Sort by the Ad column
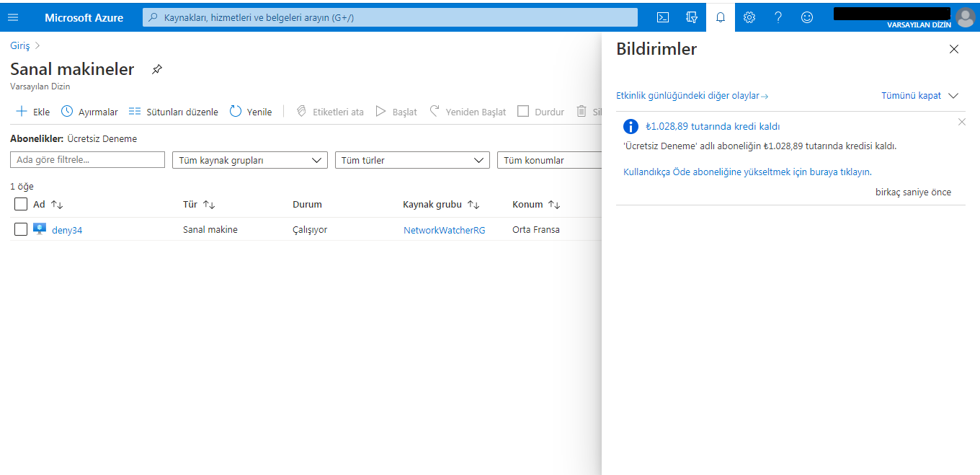Screen dimensions: 980x475 coord(48,205)
